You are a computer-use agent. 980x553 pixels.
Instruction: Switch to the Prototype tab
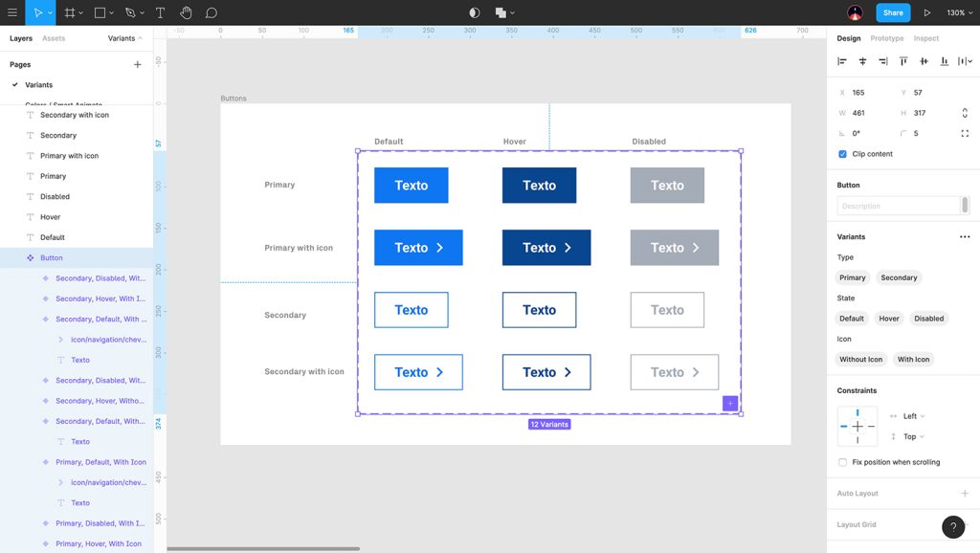click(x=886, y=38)
